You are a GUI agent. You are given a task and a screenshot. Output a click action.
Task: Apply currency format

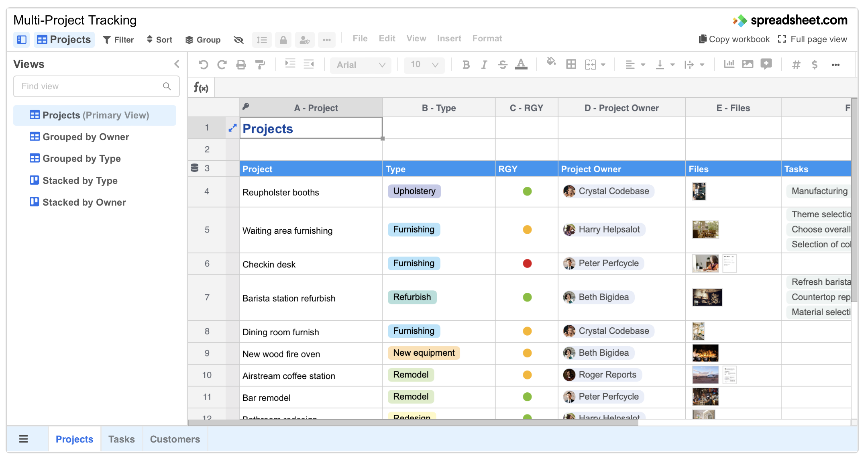pyautogui.click(x=815, y=64)
